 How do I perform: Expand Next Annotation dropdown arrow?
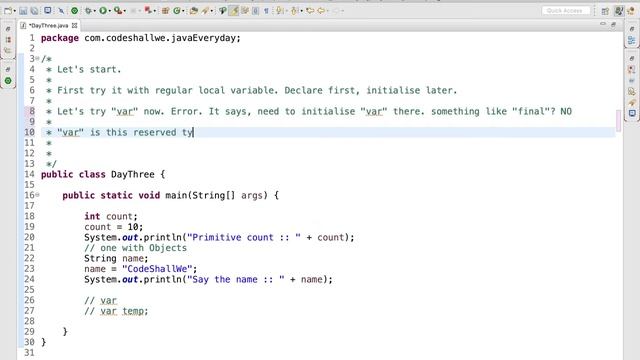(286, 11)
